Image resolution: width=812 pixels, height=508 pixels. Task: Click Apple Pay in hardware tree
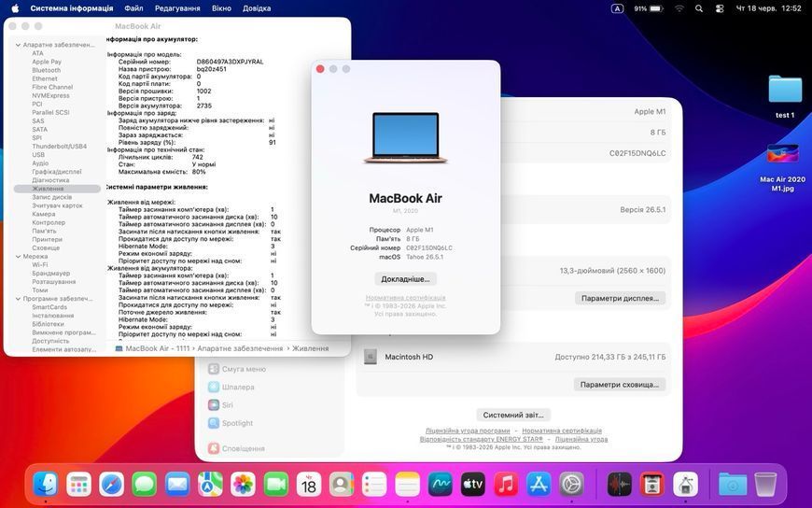tap(47, 62)
